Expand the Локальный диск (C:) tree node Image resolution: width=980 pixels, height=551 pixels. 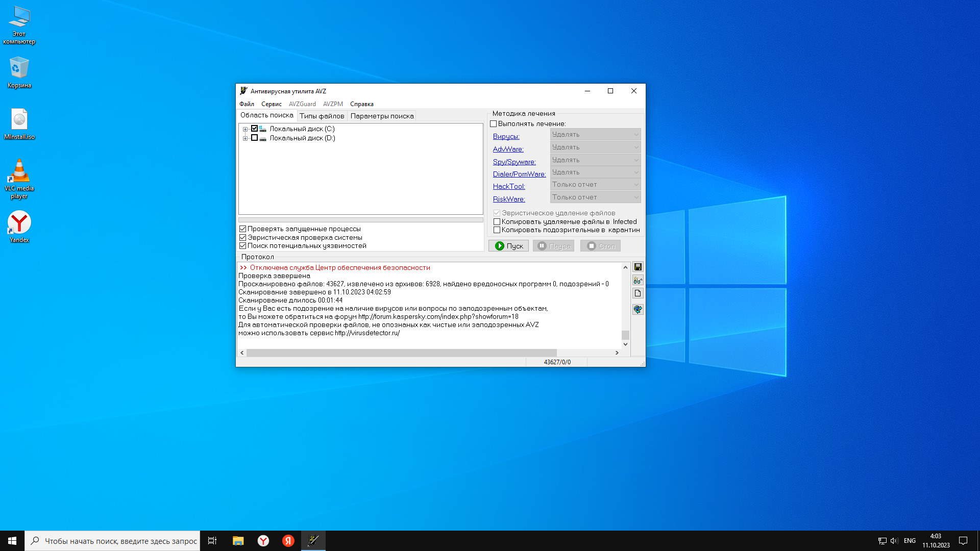point(245,129)
